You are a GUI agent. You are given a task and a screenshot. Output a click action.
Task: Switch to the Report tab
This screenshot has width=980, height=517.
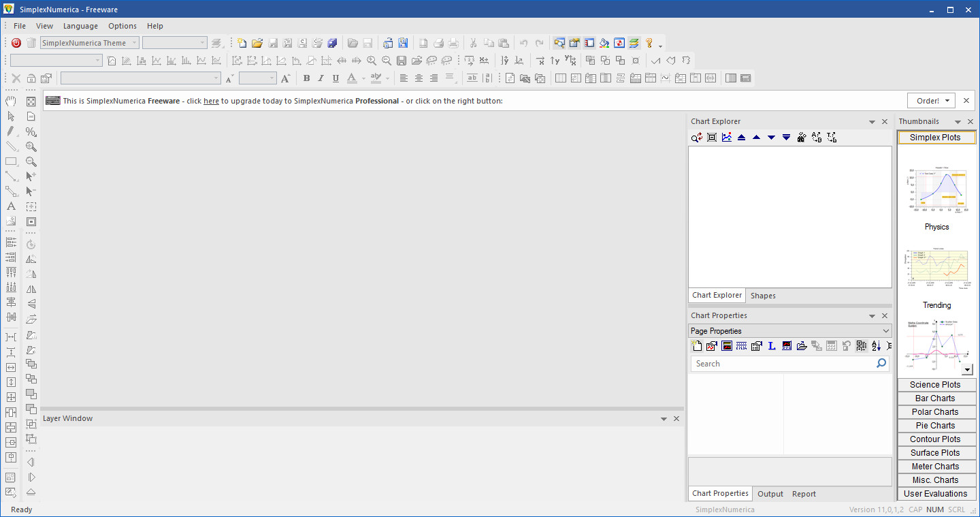pyautogui.click(x=804, y=494)
